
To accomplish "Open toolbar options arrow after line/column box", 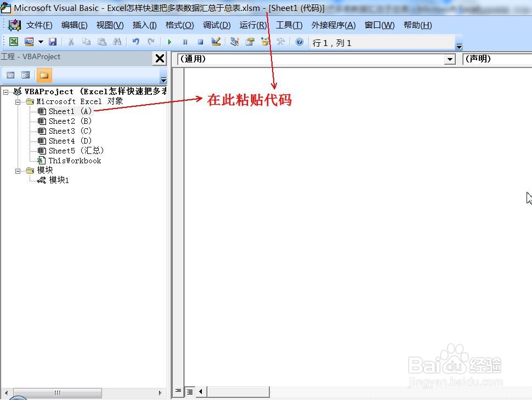I will [459, 47].
